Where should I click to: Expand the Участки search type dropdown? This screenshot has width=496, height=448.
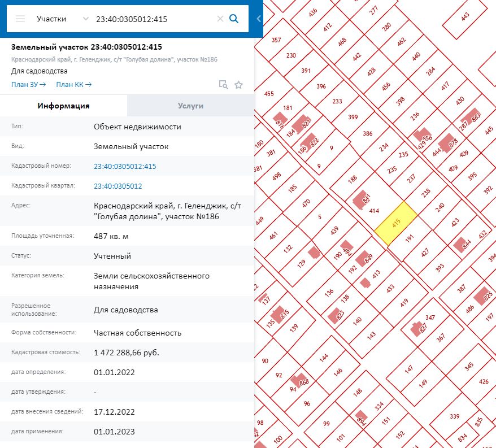point(85,19)
